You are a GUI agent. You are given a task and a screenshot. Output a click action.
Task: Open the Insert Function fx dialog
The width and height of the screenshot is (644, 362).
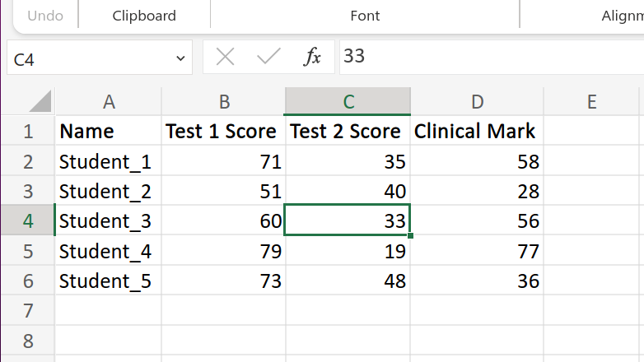tap(313, 57)
